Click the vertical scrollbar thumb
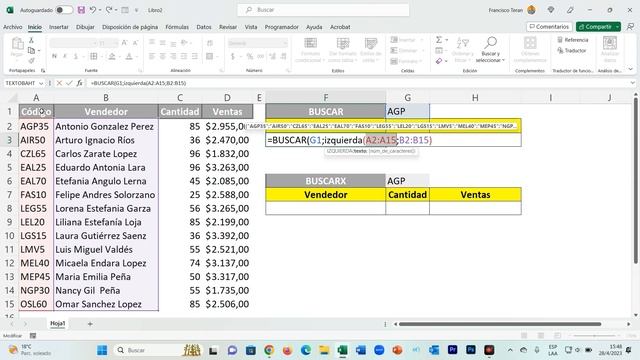 (x=636, y=180)
